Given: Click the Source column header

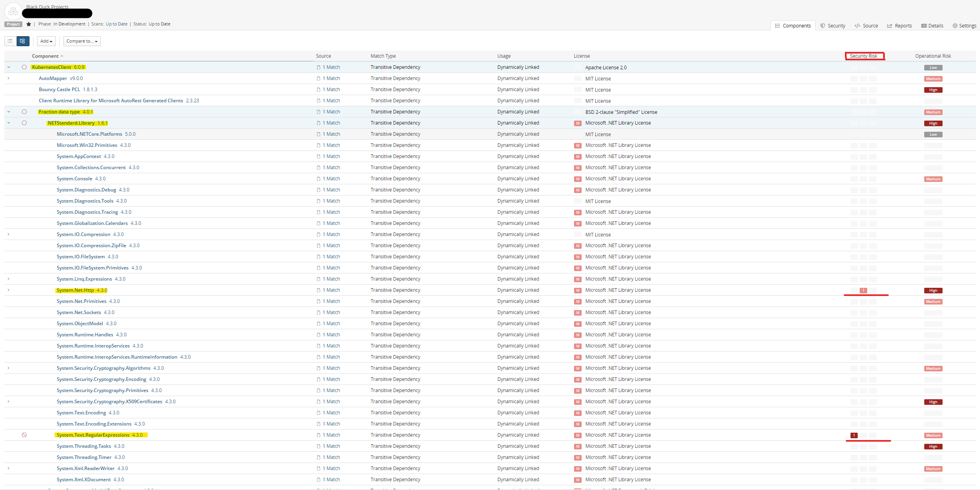Looking at the screenshot, I should (x=323, y=56).
